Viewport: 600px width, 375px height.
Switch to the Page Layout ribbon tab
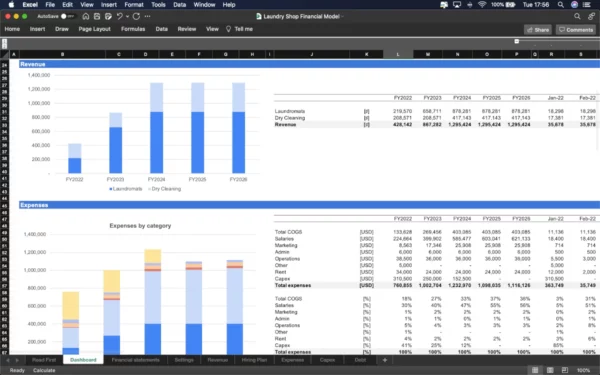pyautogui.click(x=95, y=29)
